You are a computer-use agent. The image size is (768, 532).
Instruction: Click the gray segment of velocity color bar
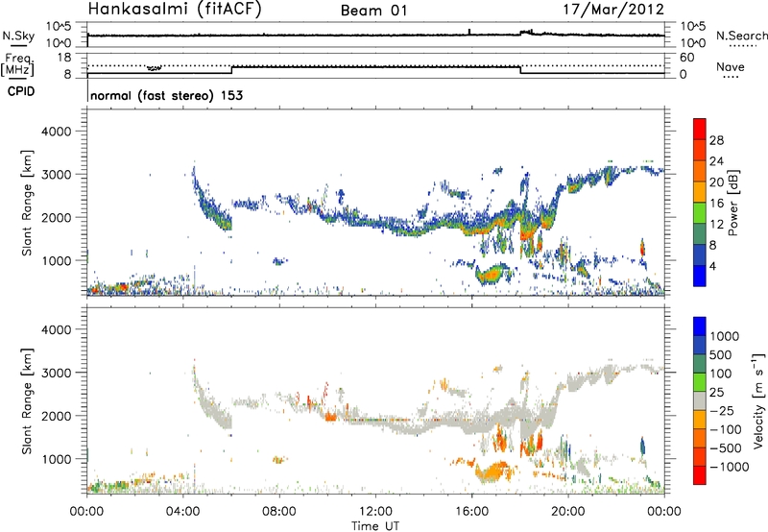[700, 401]
